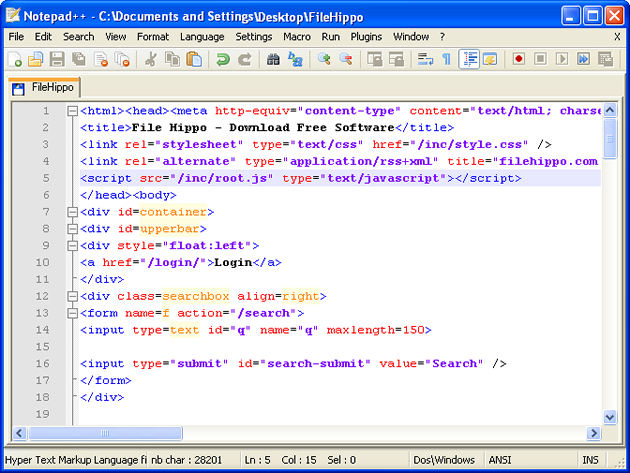Viewport: 630px width, 473px height.
Task: Click the vertical scrollbar down arrow
Action: (x=610, y=417)
